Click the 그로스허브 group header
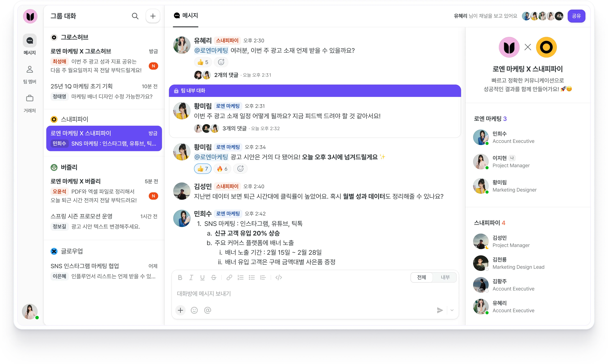 pos(70,37)
